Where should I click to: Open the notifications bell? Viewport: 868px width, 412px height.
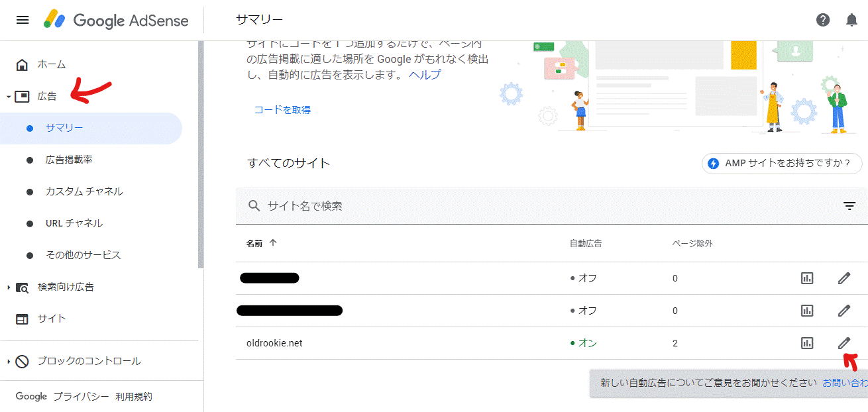click(852, 20)
